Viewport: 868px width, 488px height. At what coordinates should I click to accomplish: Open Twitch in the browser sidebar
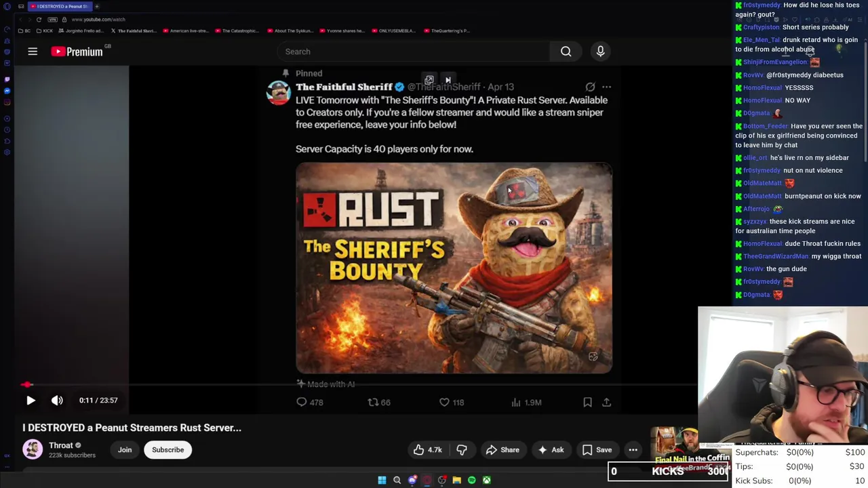click(7, 79)
